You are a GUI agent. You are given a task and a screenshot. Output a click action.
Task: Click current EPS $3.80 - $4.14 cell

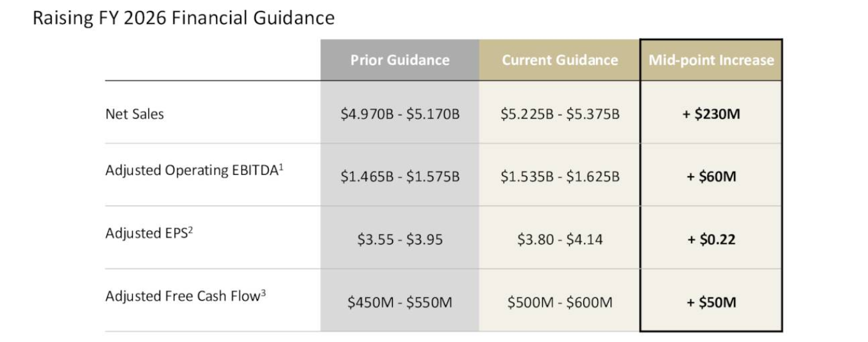pyautogui.click(x=560, y=240)
